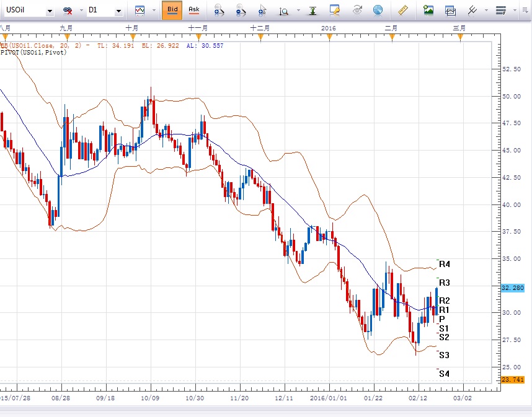Click the 三月 month marker on timeline

point(459,28)
